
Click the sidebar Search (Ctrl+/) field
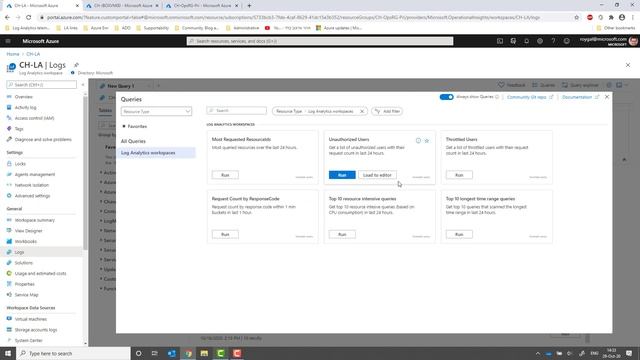pyautogui.click(x=41, y=84)
